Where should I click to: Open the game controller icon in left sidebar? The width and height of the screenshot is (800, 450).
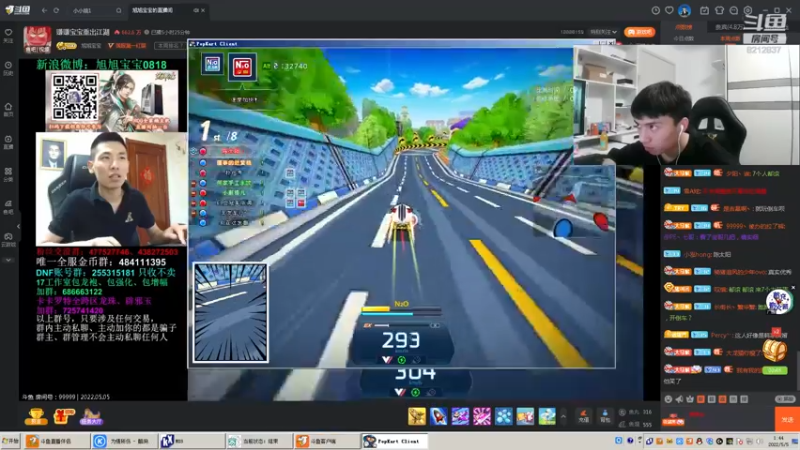tap(8, 239)
